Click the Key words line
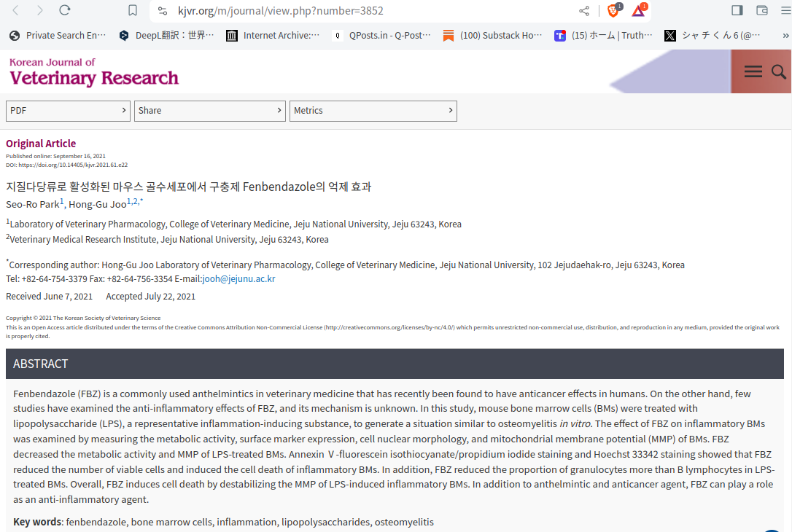The height and width of the screenshot is (532, 792). click(x=223, y=522)
